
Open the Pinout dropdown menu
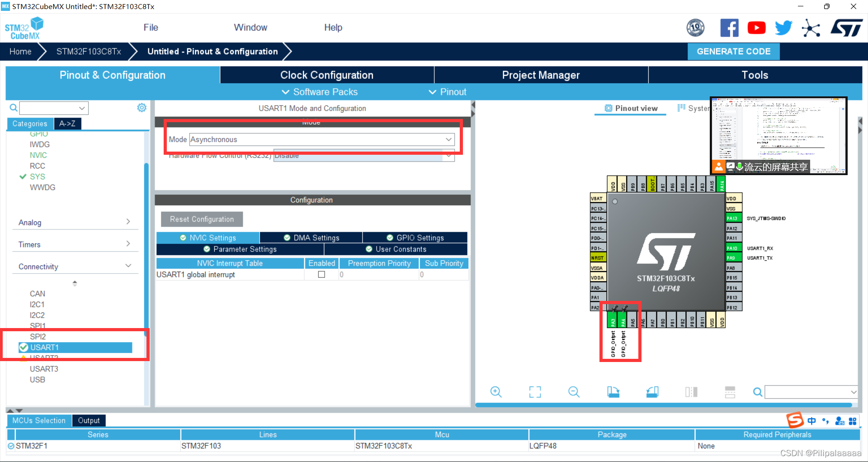447,92
